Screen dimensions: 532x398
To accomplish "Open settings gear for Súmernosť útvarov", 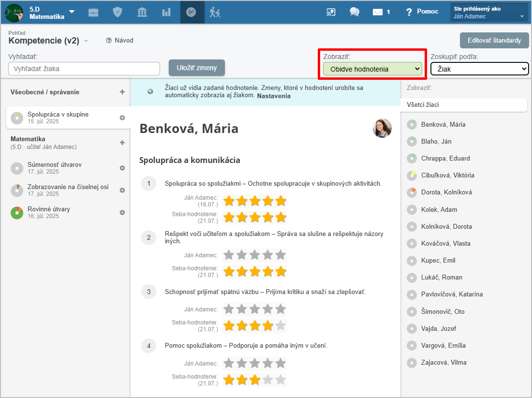I will pyautogui.click(x=122, y=168).
